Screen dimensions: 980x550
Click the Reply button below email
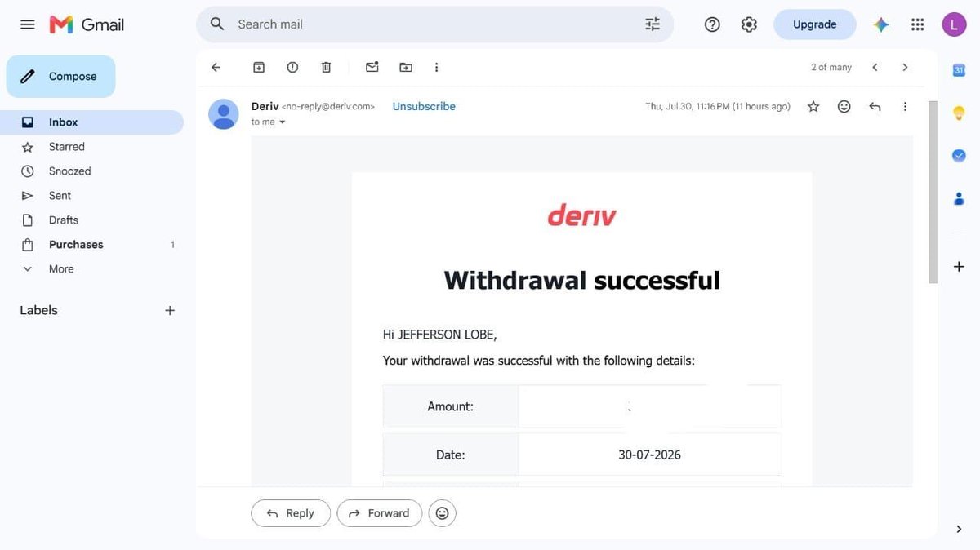point(291,513)
